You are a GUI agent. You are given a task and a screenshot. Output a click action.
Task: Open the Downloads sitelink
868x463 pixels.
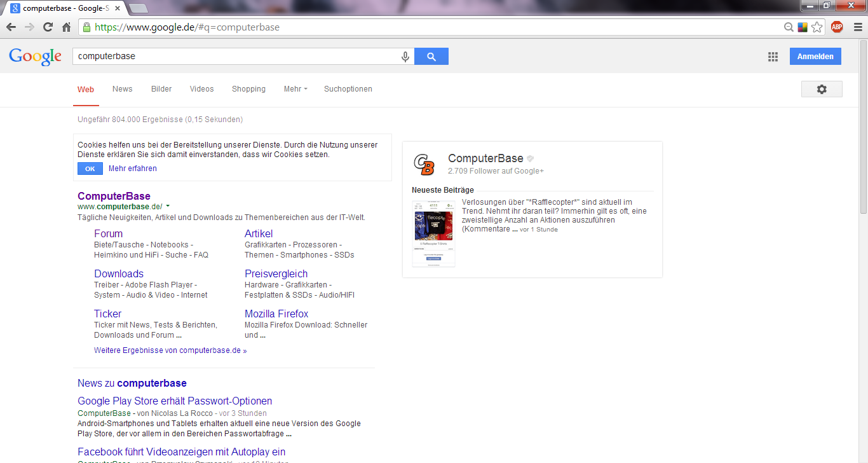click(119, 273)
